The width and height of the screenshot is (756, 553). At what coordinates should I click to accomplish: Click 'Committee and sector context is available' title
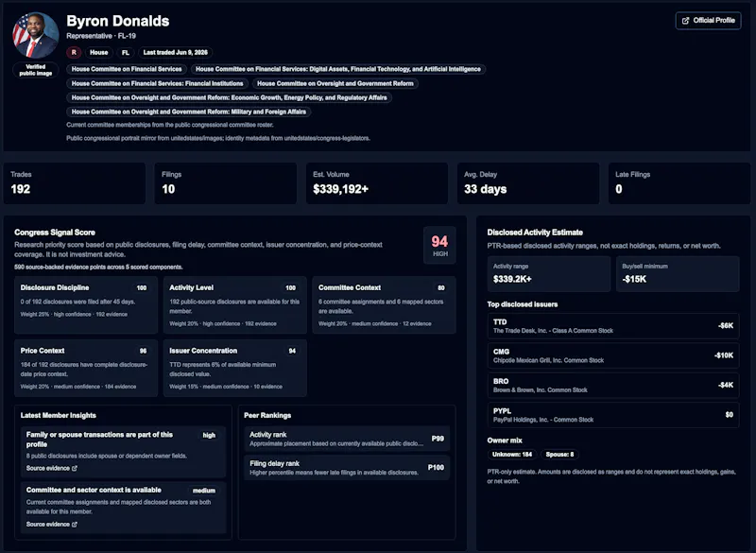[94, 490]
